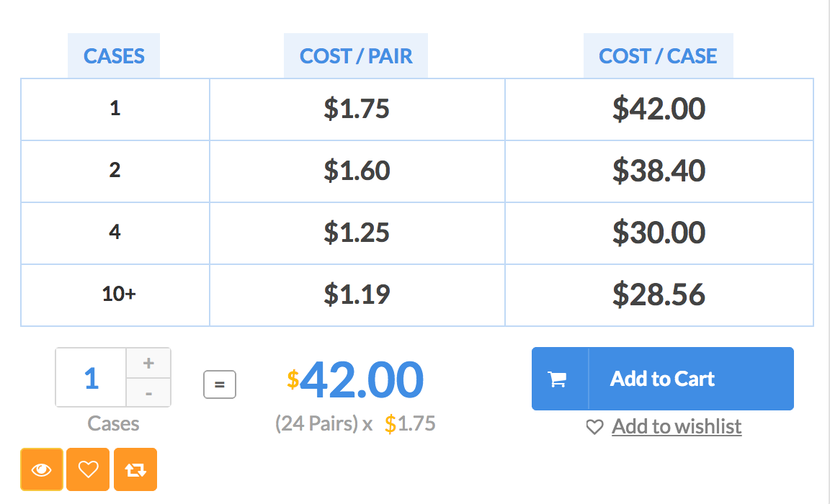
Task: Open the Add to wishlist link
Action: 677,427
